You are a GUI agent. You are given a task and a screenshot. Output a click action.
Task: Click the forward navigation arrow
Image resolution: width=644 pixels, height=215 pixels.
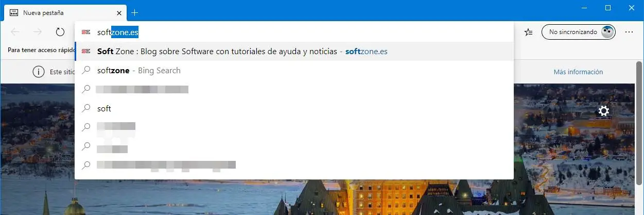pos(37,32)
